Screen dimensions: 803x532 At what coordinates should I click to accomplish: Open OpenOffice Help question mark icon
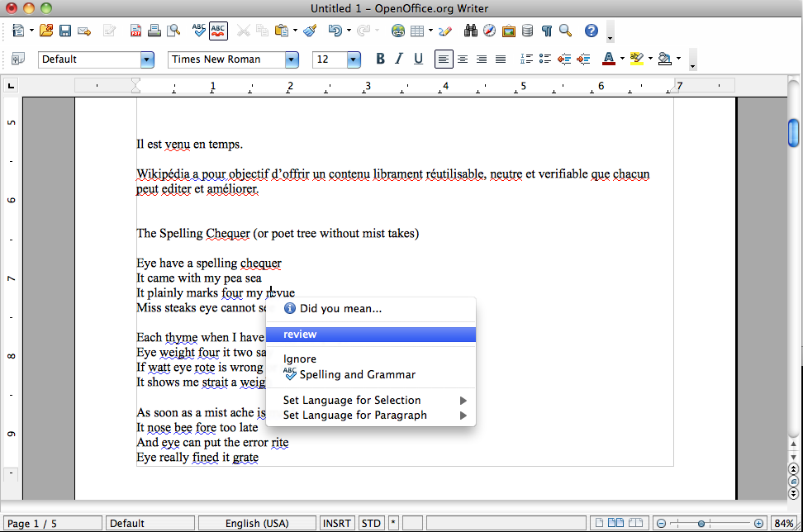click(x=591, y=31)
